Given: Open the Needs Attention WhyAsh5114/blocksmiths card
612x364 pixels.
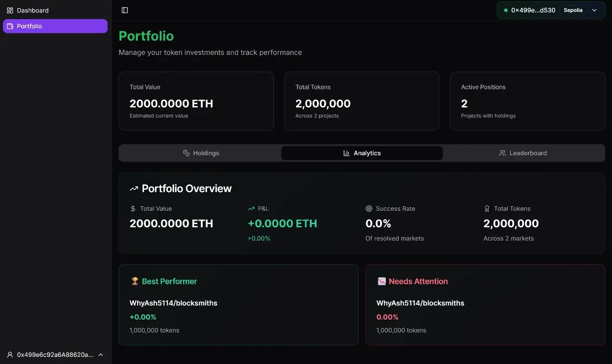Looking at the screenshot, I should click(420, 303).
